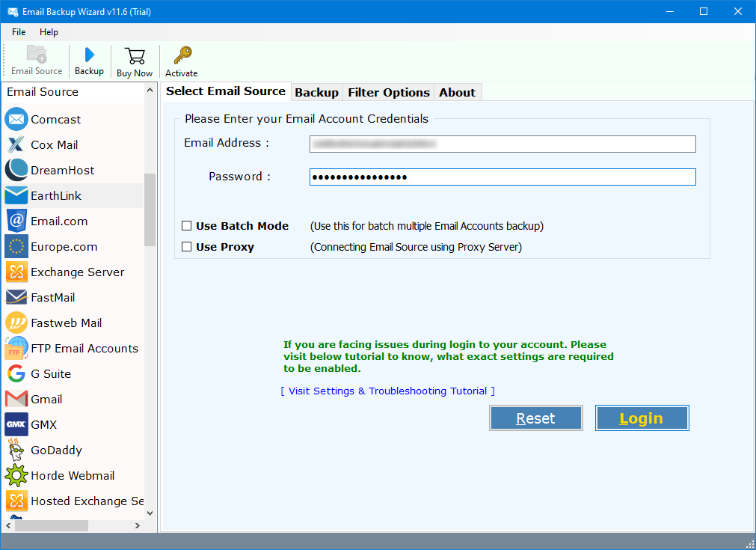Screen dimensions: 756x550
Task: Click the scroll left arrow in source list
Action: click(9, 525)
